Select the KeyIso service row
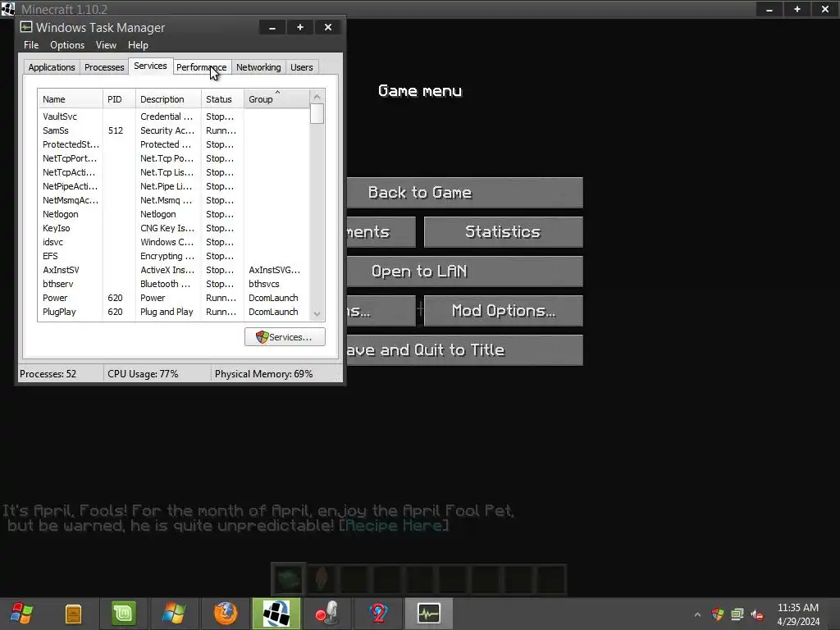The image size is (840, 630). (174, 228)
